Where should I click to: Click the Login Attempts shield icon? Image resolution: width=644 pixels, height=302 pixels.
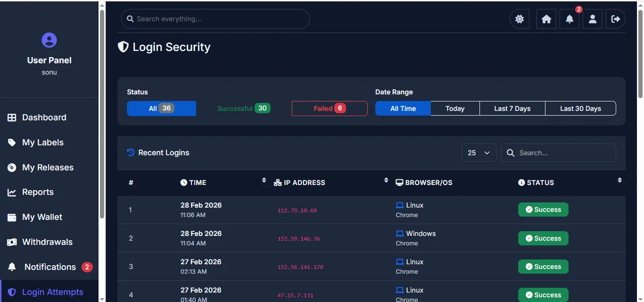point(12,292)
